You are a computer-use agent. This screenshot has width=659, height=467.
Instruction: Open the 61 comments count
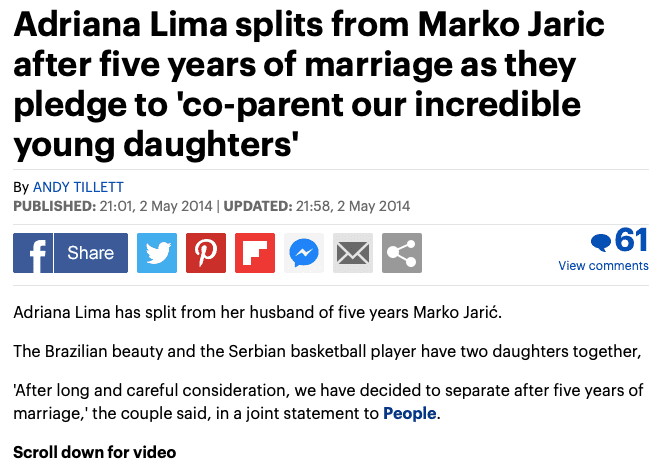(631, 240)
